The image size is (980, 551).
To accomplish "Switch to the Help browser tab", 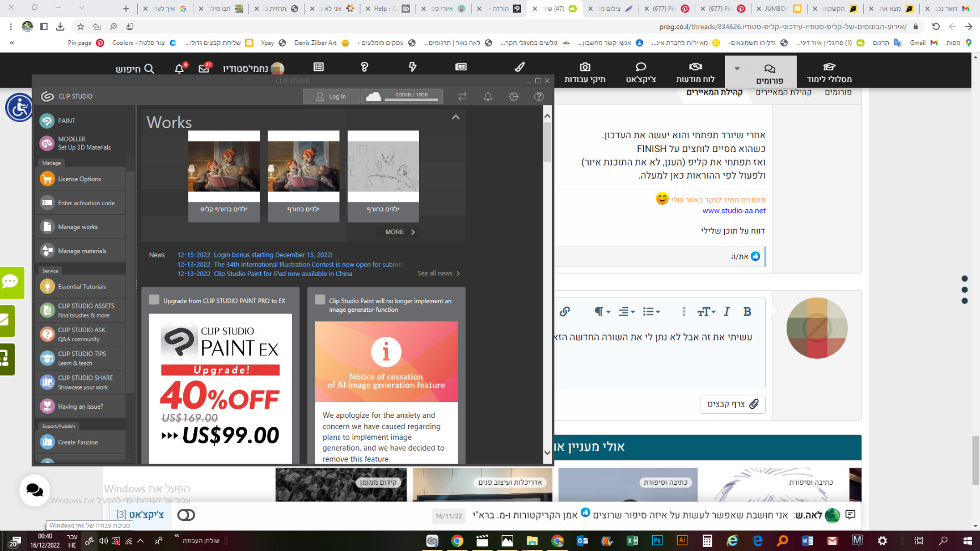I will (x=388, y=9).
